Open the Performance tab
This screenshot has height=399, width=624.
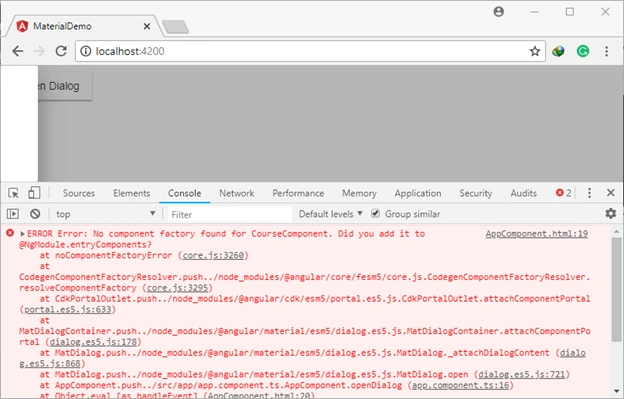[298, 193]
